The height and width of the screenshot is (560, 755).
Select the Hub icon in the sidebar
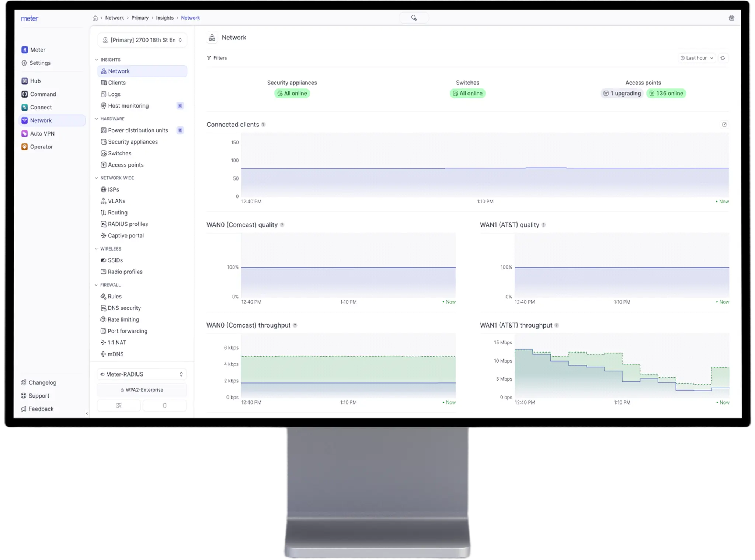click(25, 81)
